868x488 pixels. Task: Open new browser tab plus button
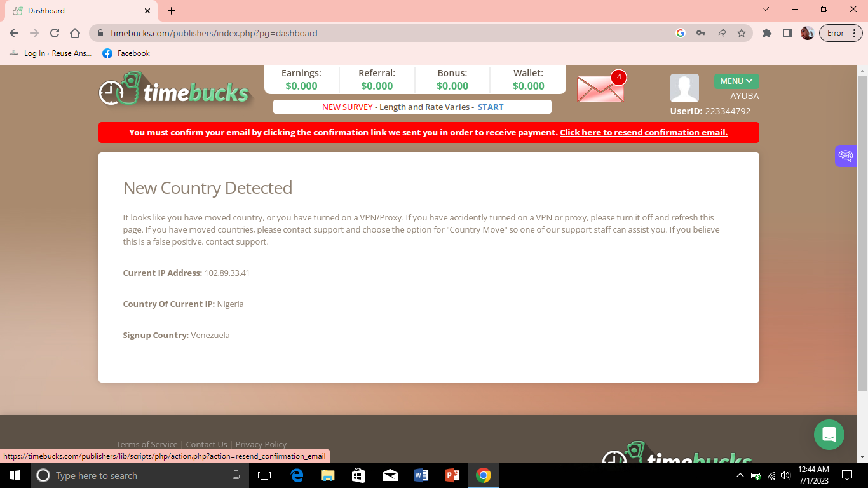pyautogui.click(x=172, y=11)
